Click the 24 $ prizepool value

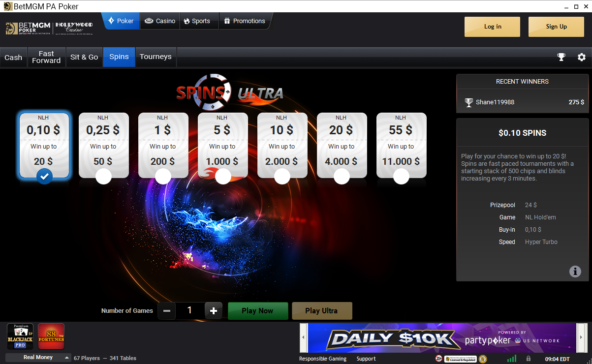pos(531,205)
